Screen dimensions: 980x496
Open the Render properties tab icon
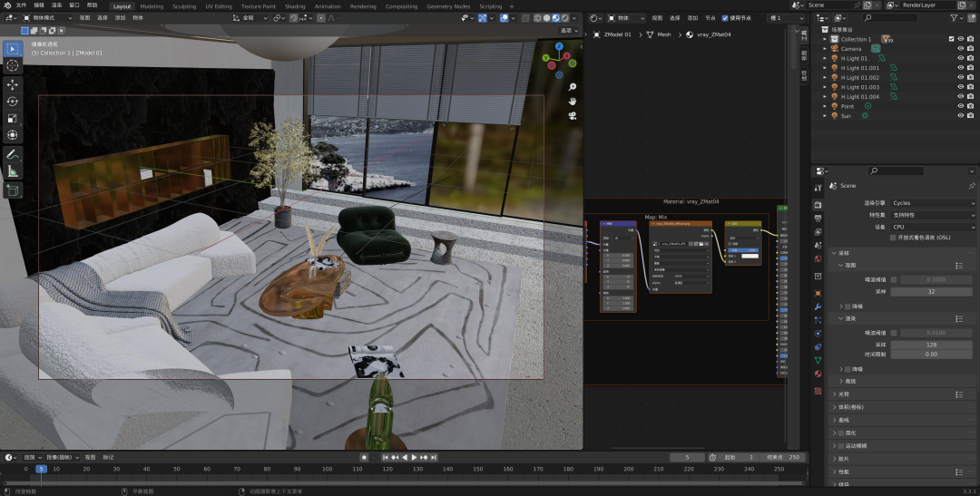818,205
